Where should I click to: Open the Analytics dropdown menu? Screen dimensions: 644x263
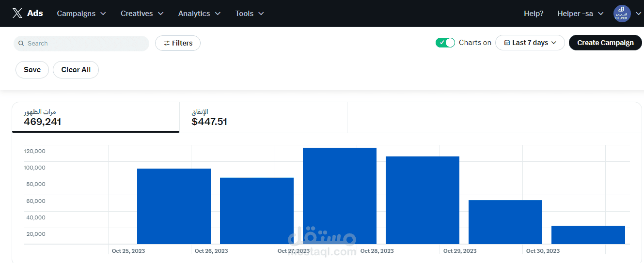tap(199, 14)
